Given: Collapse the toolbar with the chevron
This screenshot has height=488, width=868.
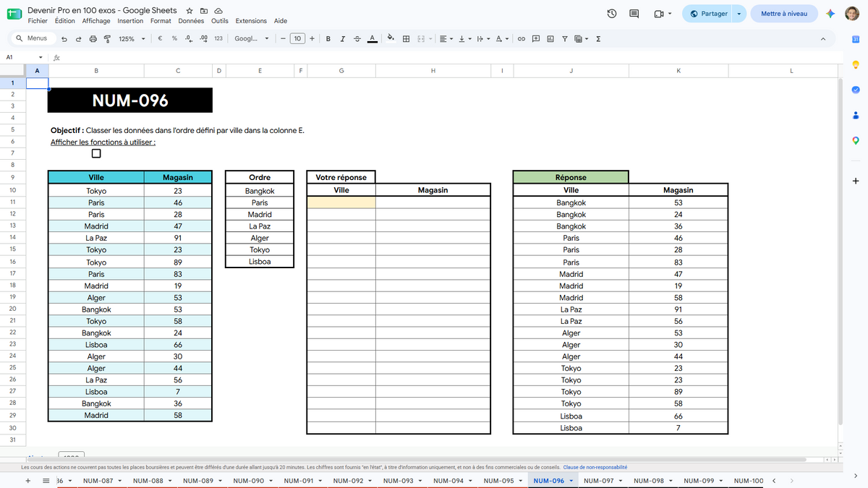Looking at the screenshot, I should click(x=823, y=39).
